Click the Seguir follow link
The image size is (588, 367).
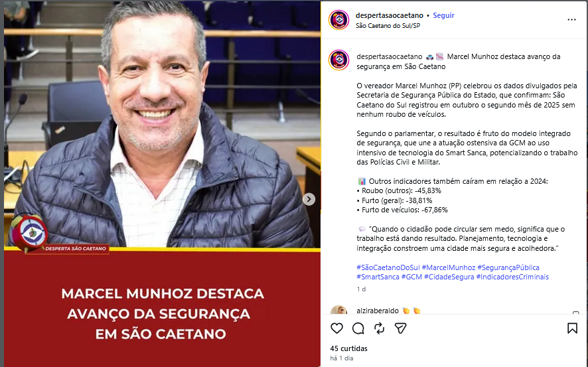443,15
